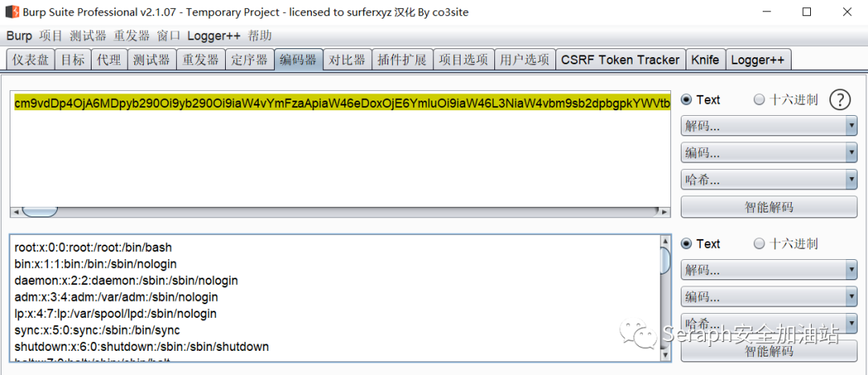Click the lower panel vertical scrollbar thumb
The width and height of the screenshot is (868, 375).
666,260
